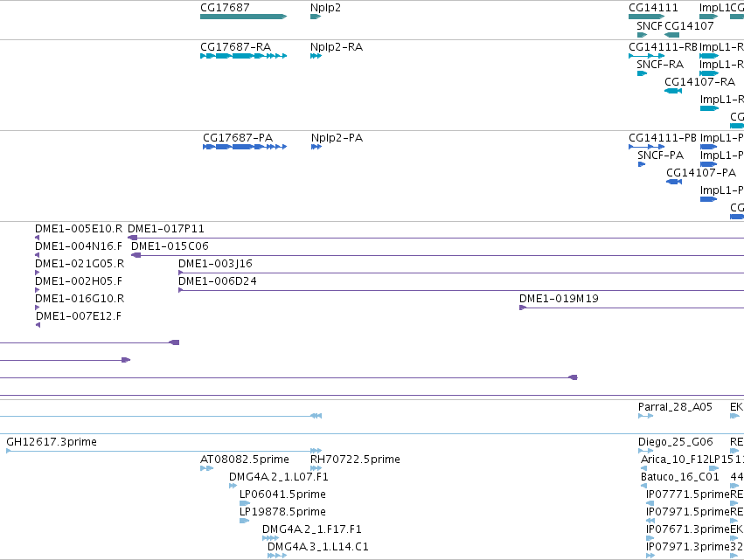
Task: Open the GH12617.3prime label
Action: (52, 442)
